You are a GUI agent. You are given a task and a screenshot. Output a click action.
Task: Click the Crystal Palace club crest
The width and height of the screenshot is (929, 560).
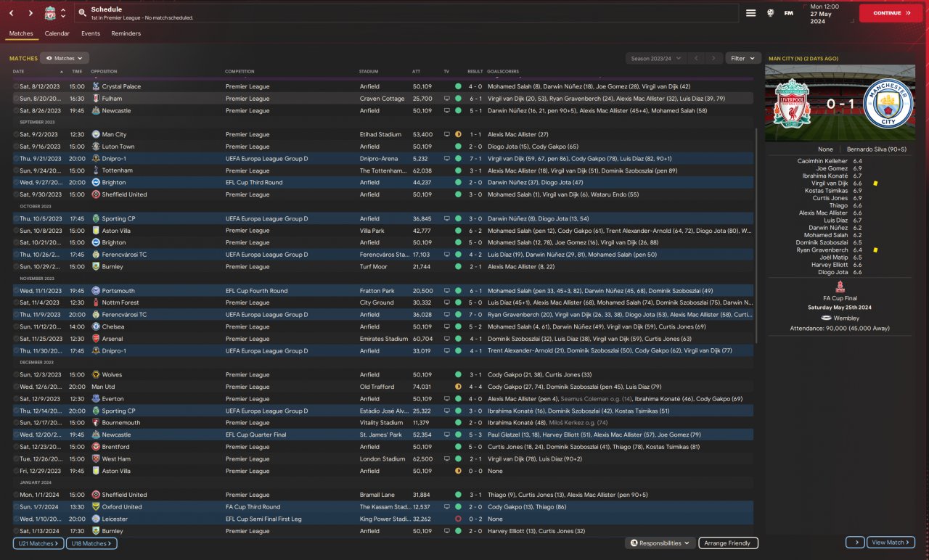click(x=96, y=86)
